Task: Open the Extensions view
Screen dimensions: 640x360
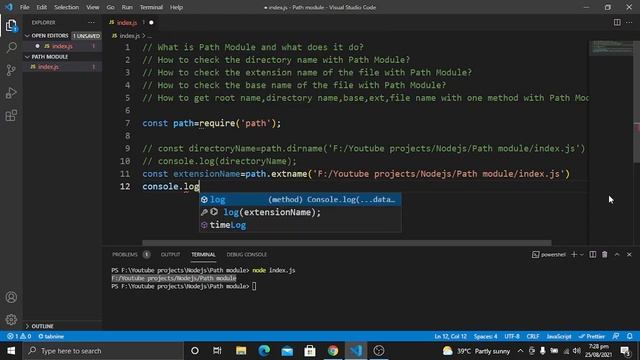Action: tap(11, 116)
